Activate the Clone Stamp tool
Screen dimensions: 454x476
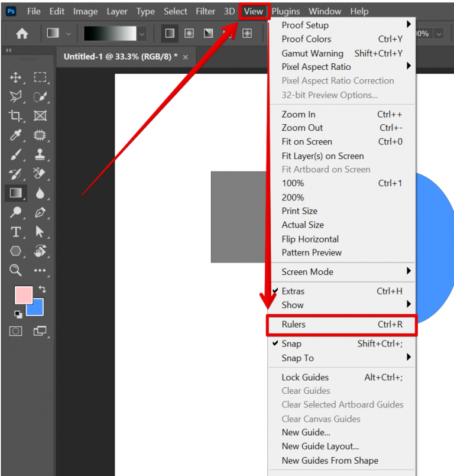(x=40, y=154)
